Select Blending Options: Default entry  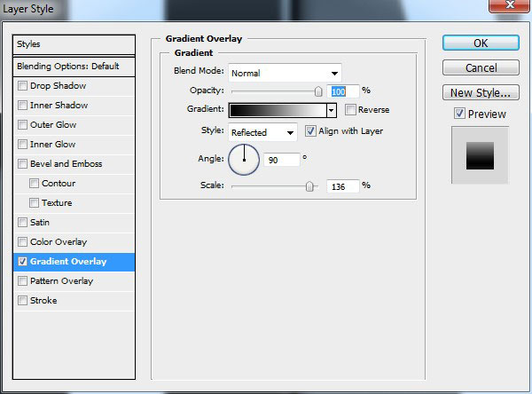74,67
